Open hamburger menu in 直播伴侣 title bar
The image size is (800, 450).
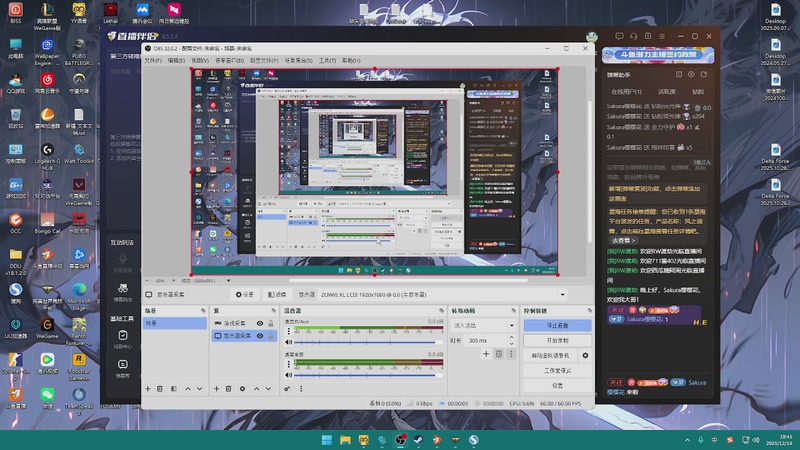pyautogui.click(x=662, y=36)
